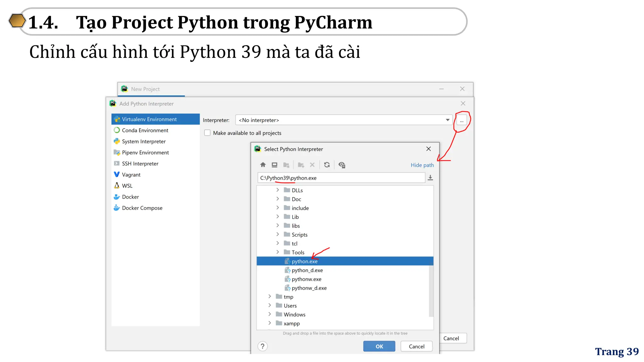
Task: Click the Refresh icon in file chooser
Action: (x=327, y=165)
